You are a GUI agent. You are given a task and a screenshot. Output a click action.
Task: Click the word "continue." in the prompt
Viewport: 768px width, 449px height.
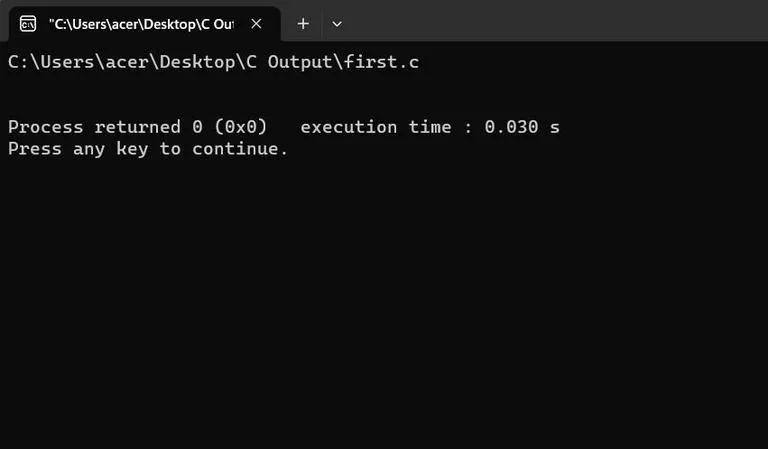tap(240, 149)
